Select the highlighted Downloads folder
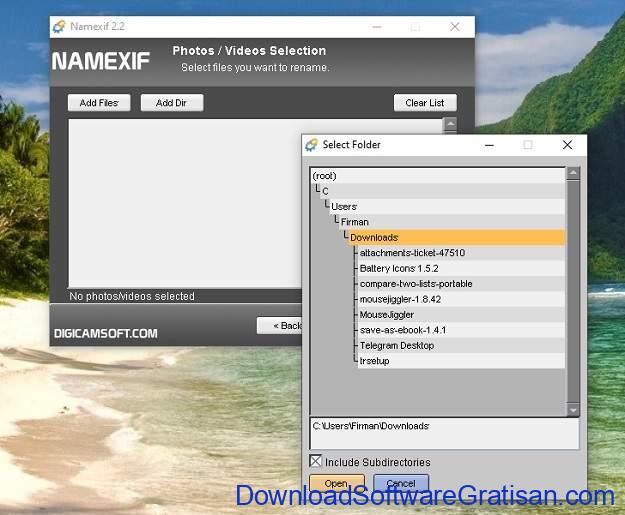Viewport: 625px width, 515px height. pos(457,238)
